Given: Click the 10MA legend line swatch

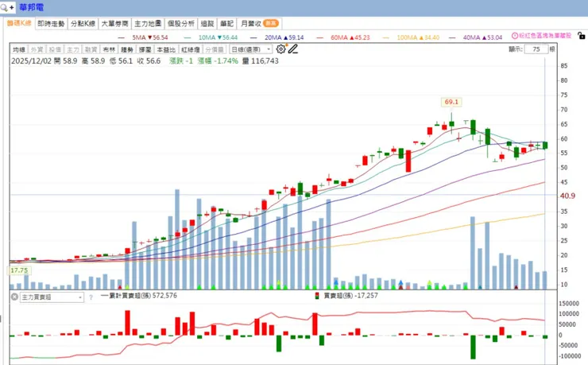Looking at the screenshot, I should (x=188, y=37).
